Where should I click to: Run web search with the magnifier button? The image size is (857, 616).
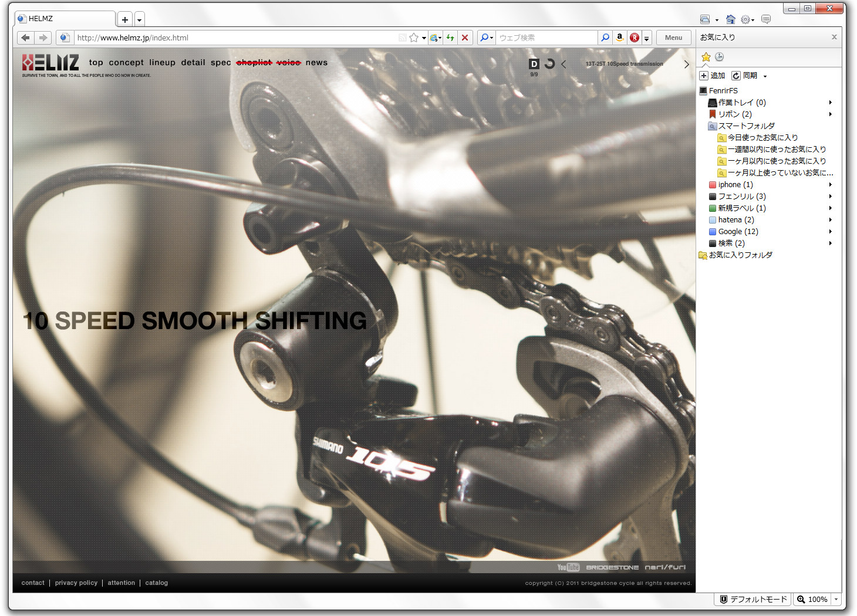point(605,38)
